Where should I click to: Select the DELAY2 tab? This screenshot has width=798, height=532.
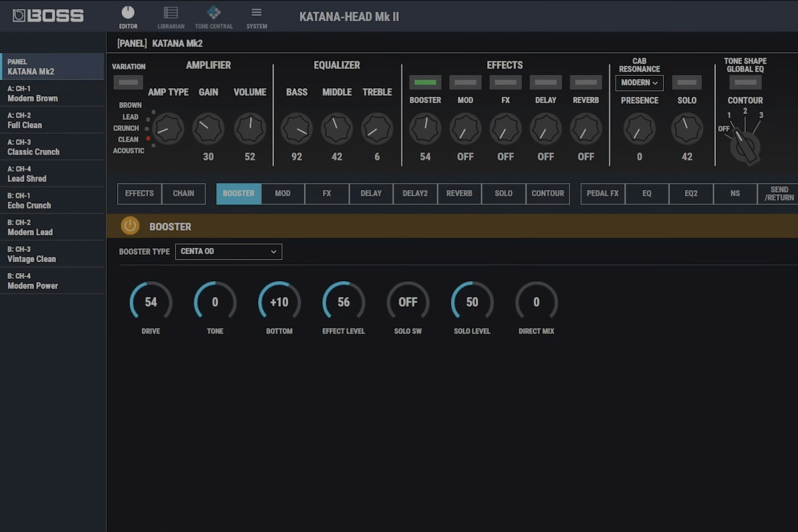[415, 193]
